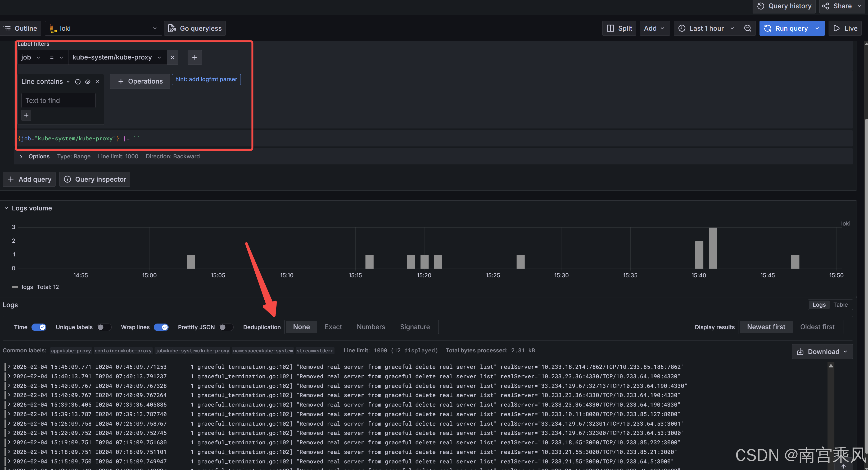Click the Text to find field
The image size is (868, 470).
(58, 101)
